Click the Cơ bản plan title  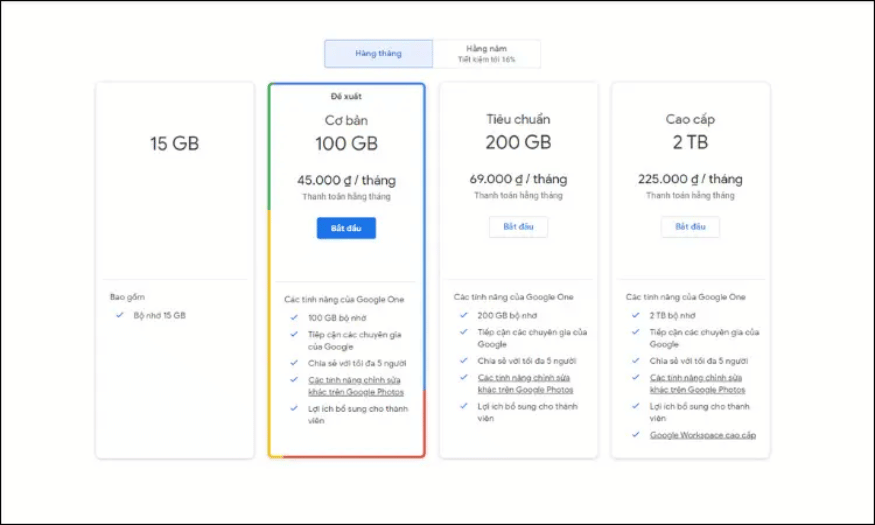346,121
